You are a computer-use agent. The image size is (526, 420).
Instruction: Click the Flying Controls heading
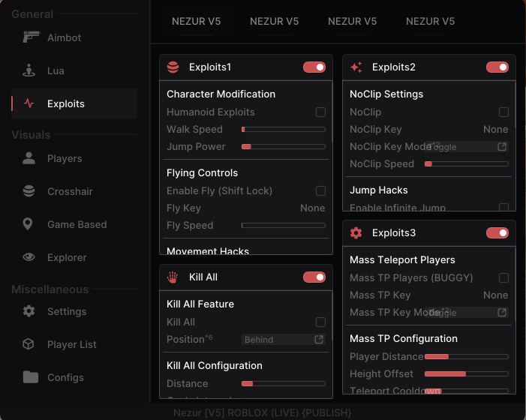(x=203, y=172)
